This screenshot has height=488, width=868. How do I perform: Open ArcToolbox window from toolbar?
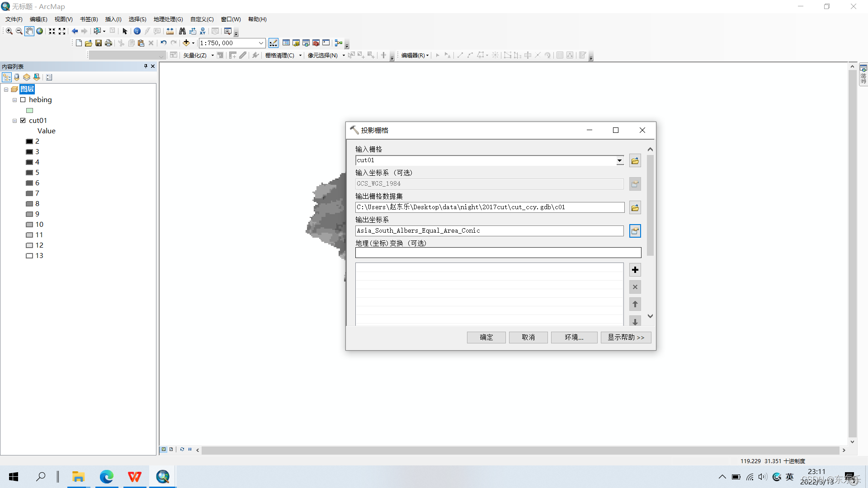[x=316, y=43]
